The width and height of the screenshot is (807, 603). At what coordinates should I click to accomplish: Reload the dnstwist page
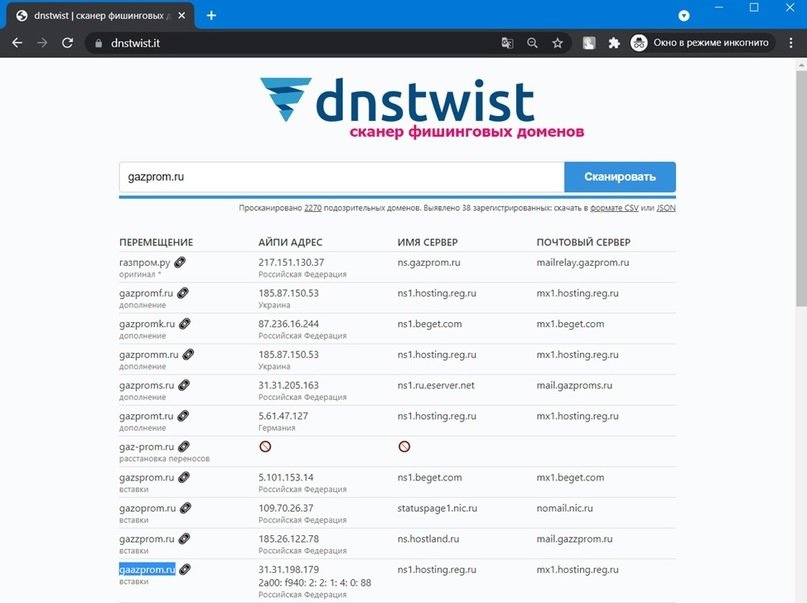coord(67,43)
